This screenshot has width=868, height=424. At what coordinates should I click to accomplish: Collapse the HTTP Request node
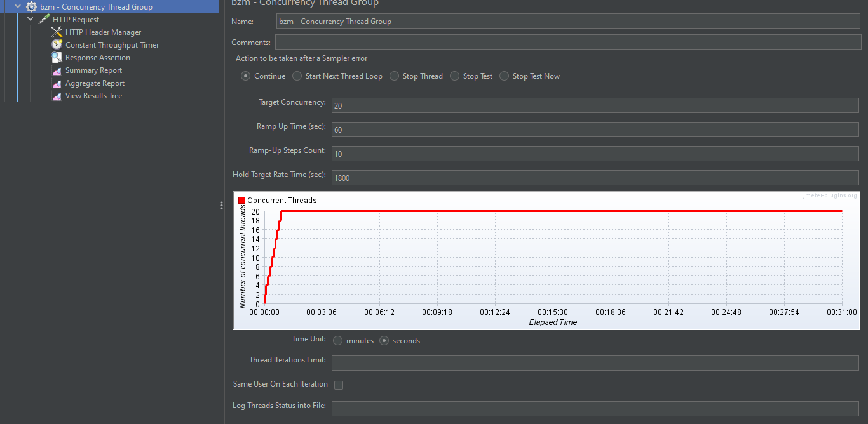click(30, 19)
